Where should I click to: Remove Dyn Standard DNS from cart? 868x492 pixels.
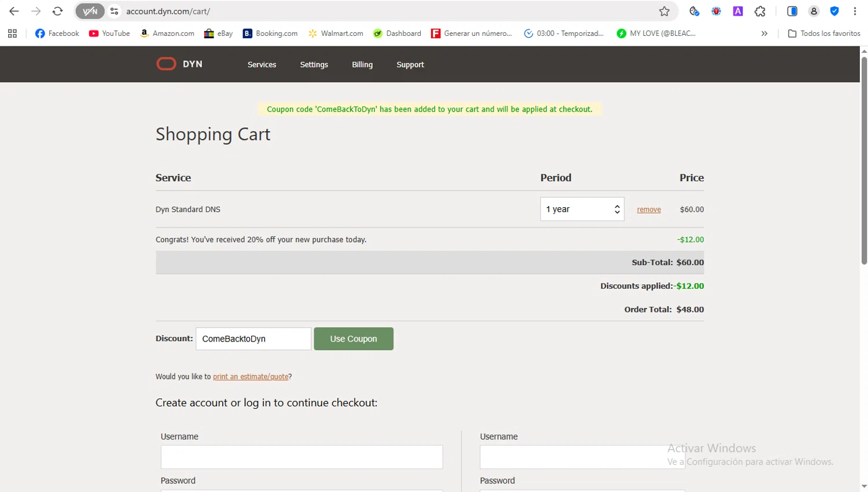pyautogui.click(x=649, y=210)
